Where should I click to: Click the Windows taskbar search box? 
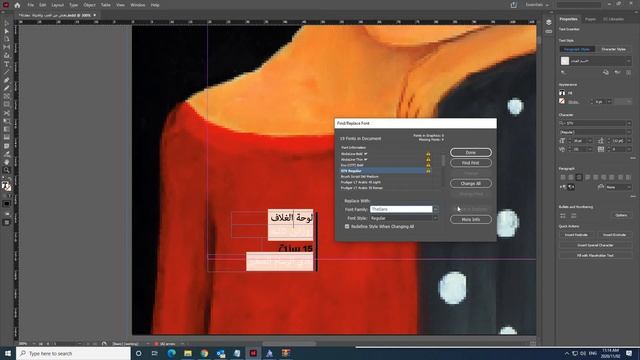pyautogui.click(x=73, y=353)
